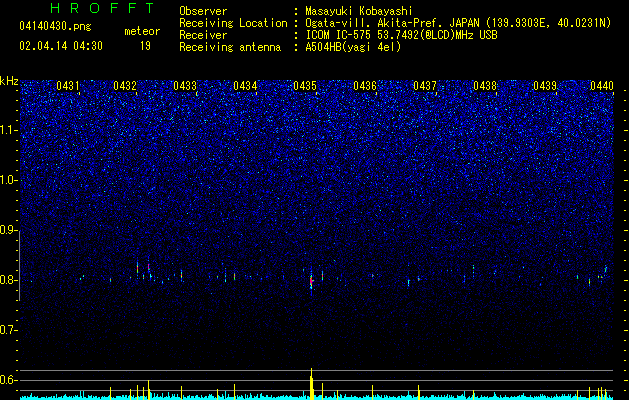Screen dimensions: 629x400
Task: Click the kHz axis unit label
Action: point(9,81)
